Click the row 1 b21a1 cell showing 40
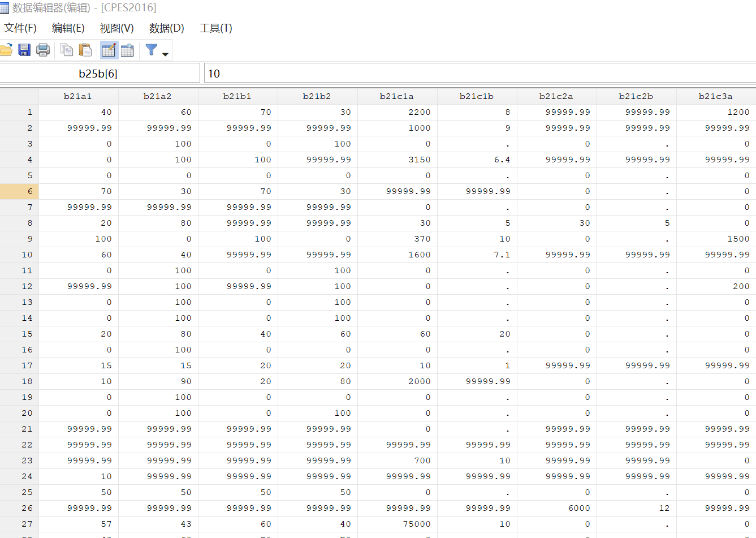The width and height of the screenshot is (756, 538). click(78, 112)
